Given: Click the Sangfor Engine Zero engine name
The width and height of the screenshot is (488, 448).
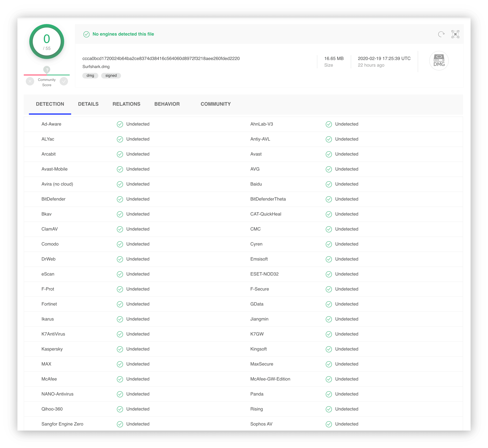Looking at the screenshot, I should pos(62,424).
